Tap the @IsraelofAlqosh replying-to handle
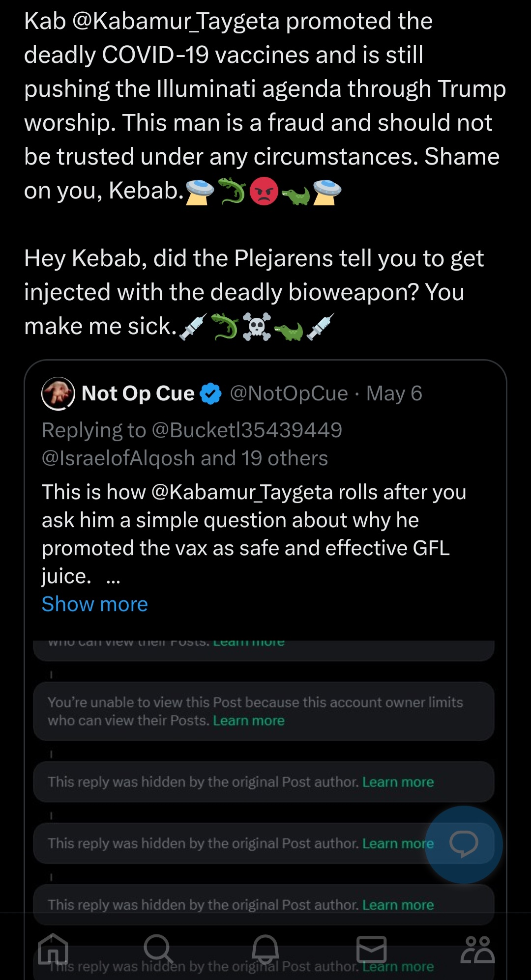The width and height of the screenshot is (531, 980). pos(118,458)
